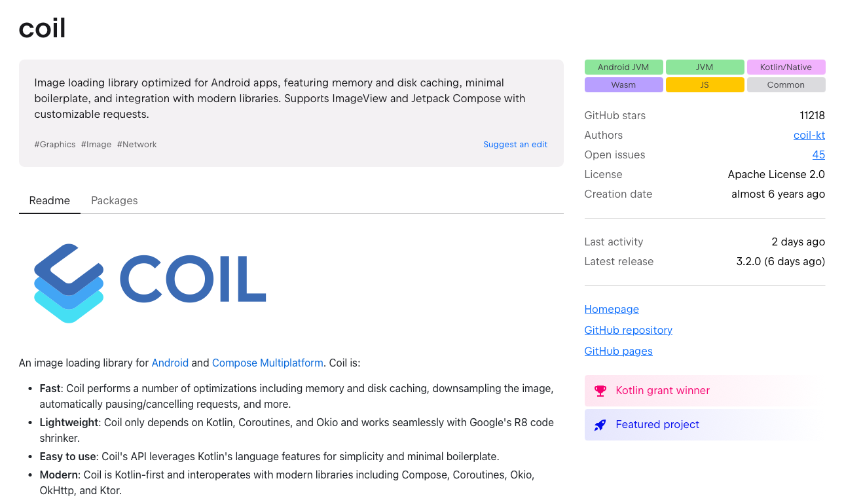The width and height of the screenshot is (844, 504).
Task: Select the Common platform badge
Action: pos(786,84)
